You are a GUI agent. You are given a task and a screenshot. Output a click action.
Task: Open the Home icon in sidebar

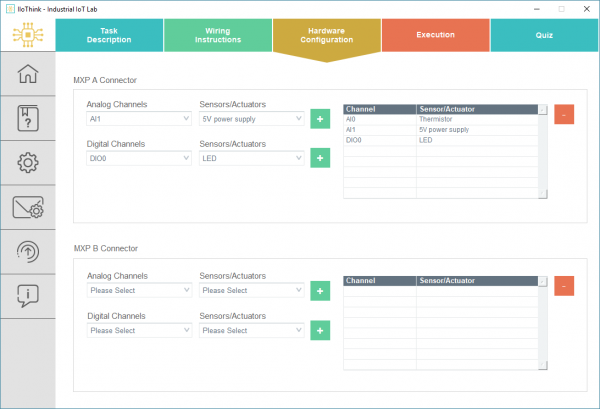point(27,75)
